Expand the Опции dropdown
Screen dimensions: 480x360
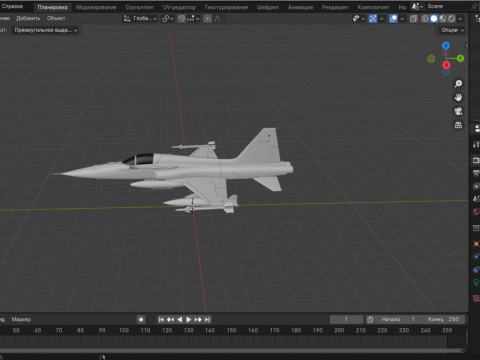tap(452, 30)
